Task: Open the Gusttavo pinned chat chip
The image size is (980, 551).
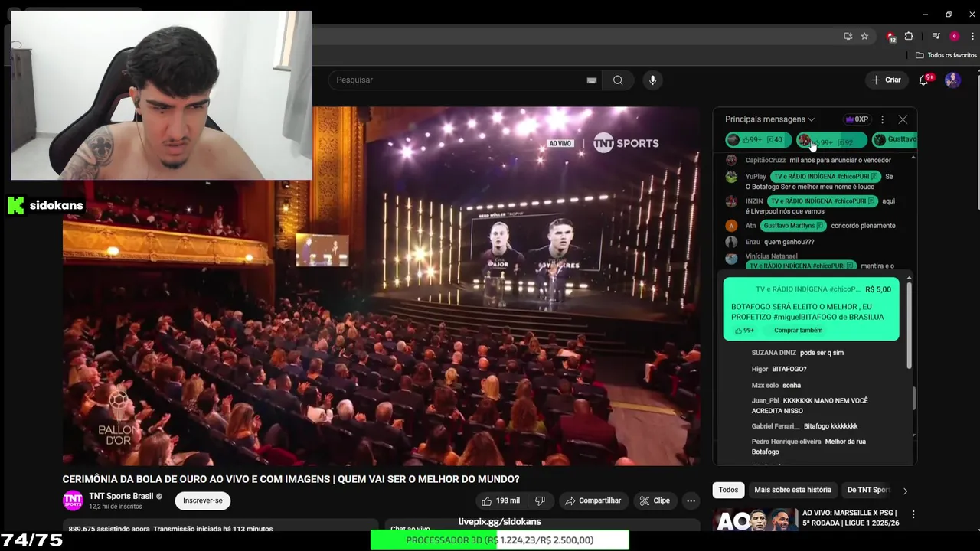Action: click(x=894, y=140)
